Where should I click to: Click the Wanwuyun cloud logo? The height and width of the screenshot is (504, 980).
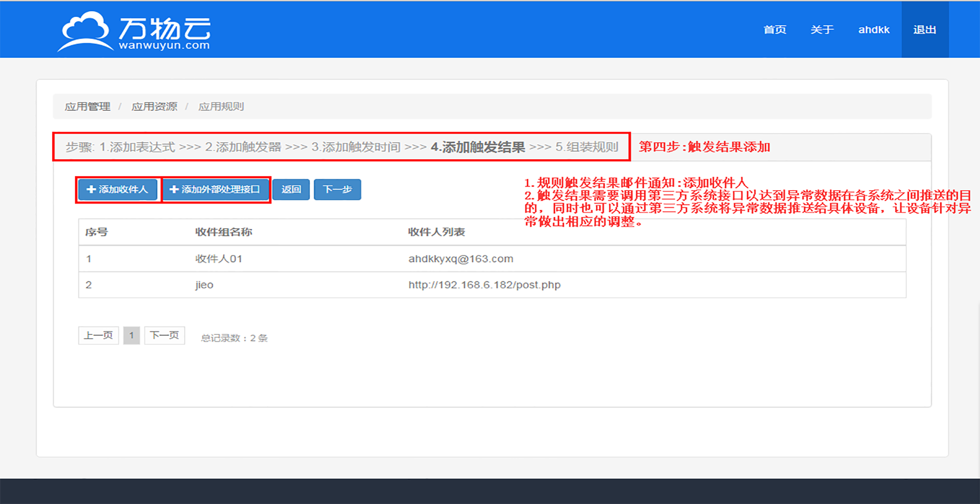click(x=134, y=31)
